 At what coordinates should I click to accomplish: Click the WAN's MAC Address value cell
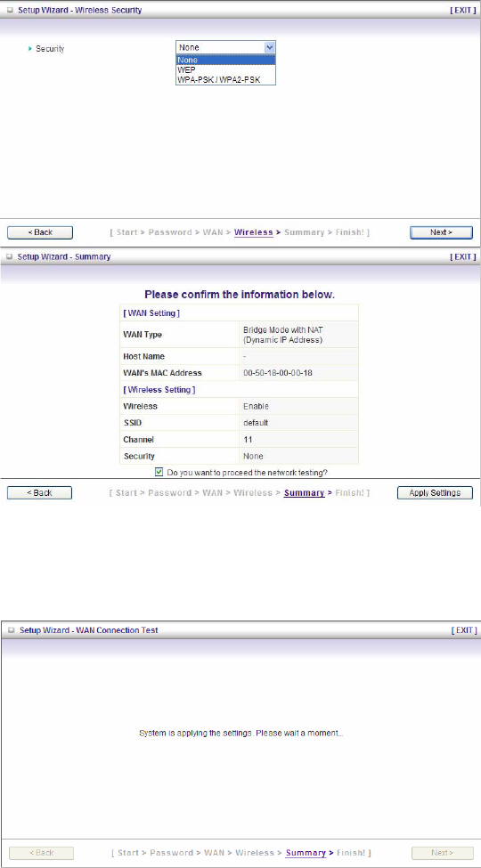298,373
